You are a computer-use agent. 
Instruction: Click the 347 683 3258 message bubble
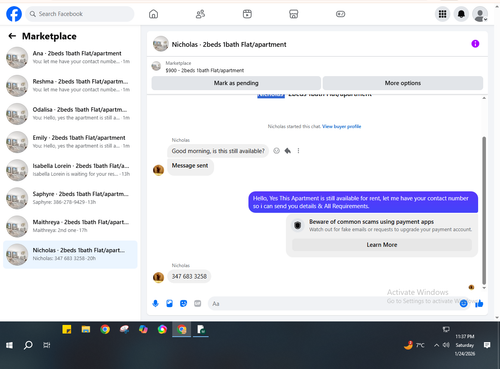pos(189,276)
